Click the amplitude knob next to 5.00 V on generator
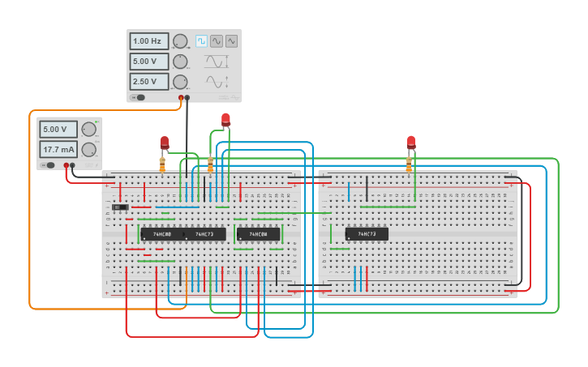Image resolution: width=588 pixels, height=367 pixels. 180,62
